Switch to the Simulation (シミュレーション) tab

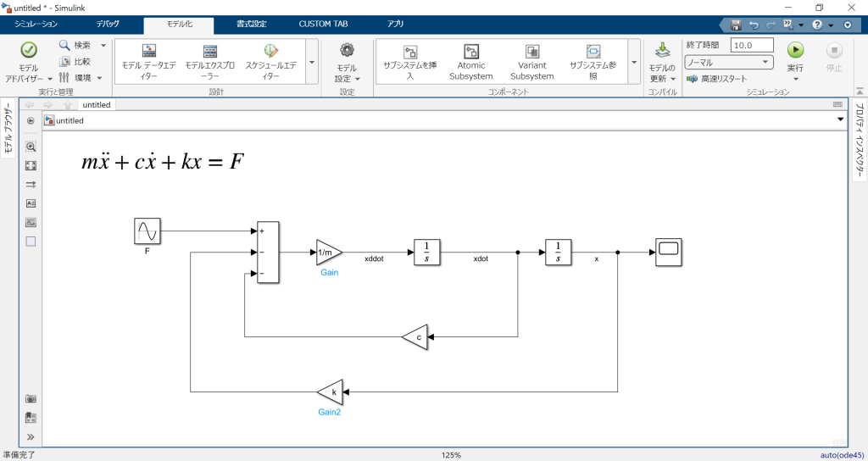[36, 25]
